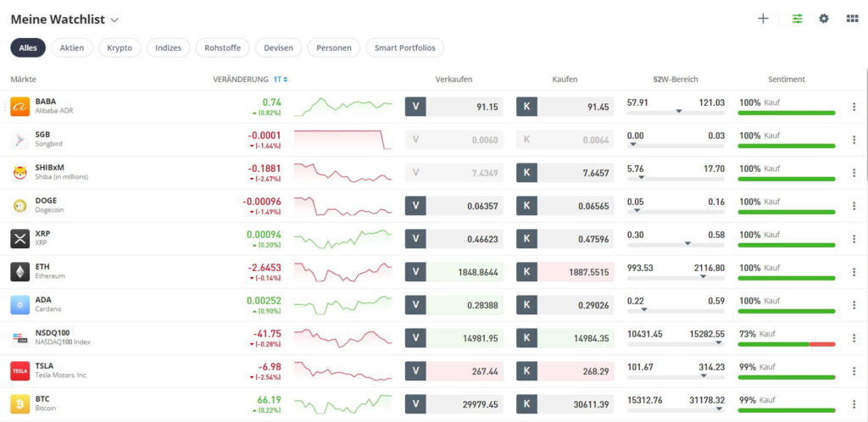The image size is (868, 422).
Task: Switch to grid view icon
Action: click(x=852, y=19)
